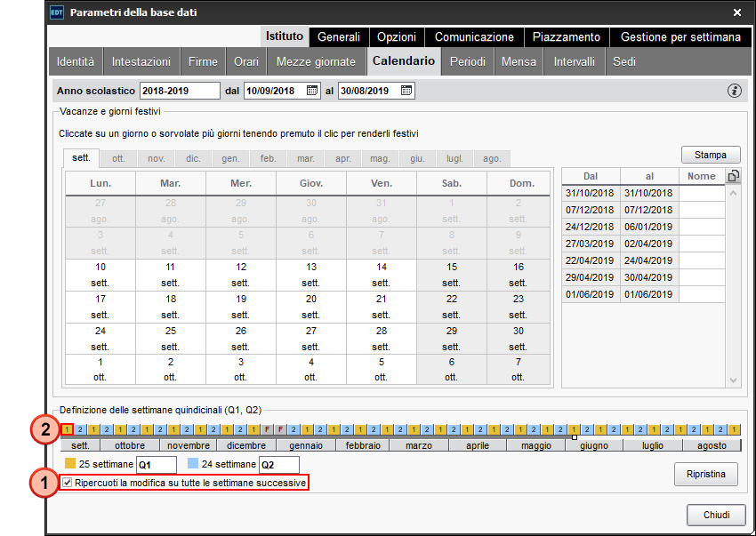Click the 'dicembre' label under the week strip
Screen dimensions: 756x536
(x=246, y=445)
